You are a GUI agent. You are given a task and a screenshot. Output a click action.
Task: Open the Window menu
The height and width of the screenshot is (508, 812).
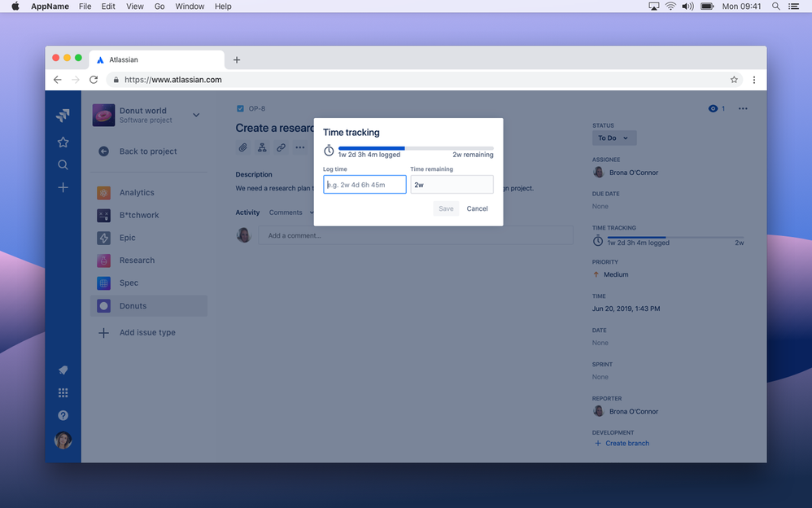coord(190,7)
